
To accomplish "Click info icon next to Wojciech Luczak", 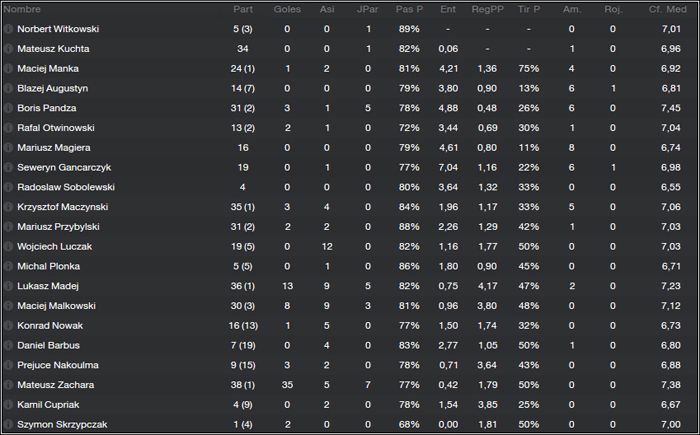I will pyautogui.click(x=8, y=246).
